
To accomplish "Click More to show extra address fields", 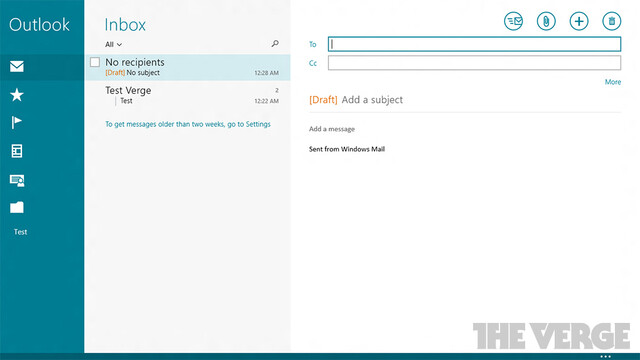I will [x=613, y=82].
